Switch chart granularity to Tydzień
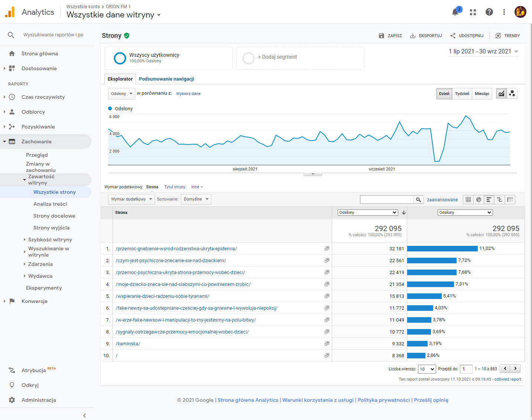 [x=462, y=94]
